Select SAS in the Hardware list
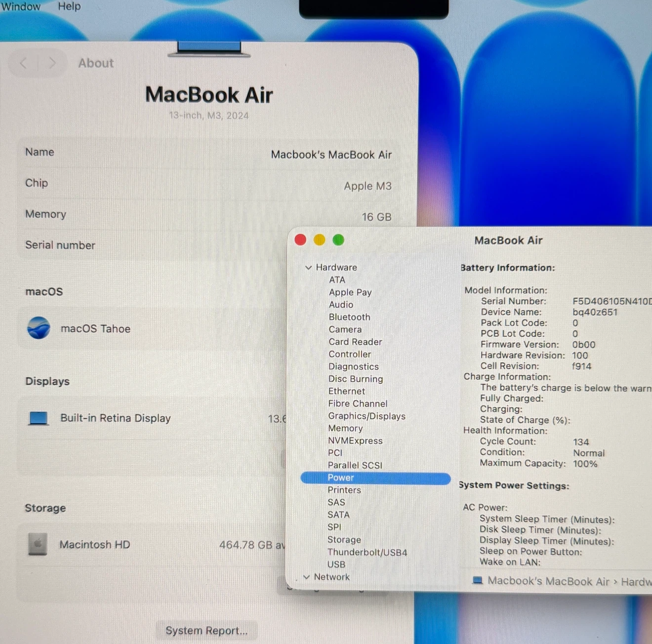Screen dimensions: 652x644 click(336, 502)
